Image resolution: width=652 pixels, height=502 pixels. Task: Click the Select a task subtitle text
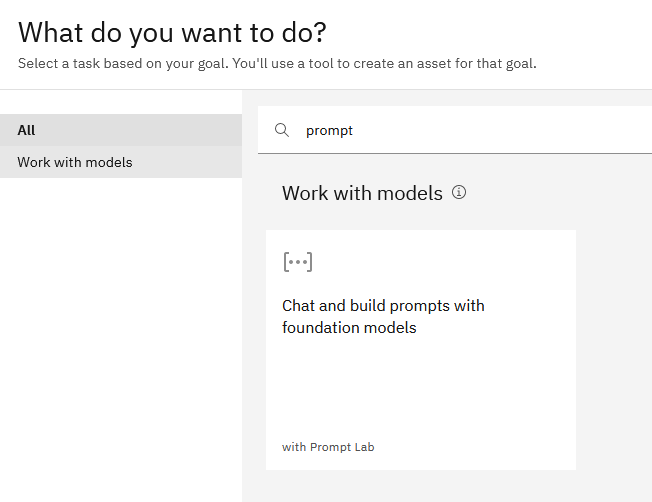tap(277, 64)
